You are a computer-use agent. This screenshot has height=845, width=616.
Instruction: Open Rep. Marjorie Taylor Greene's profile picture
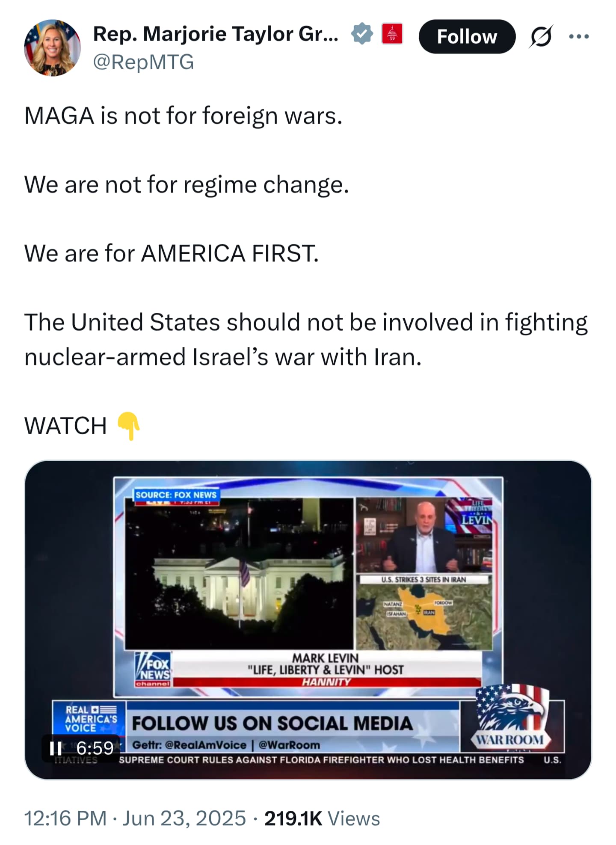(52, 47)
